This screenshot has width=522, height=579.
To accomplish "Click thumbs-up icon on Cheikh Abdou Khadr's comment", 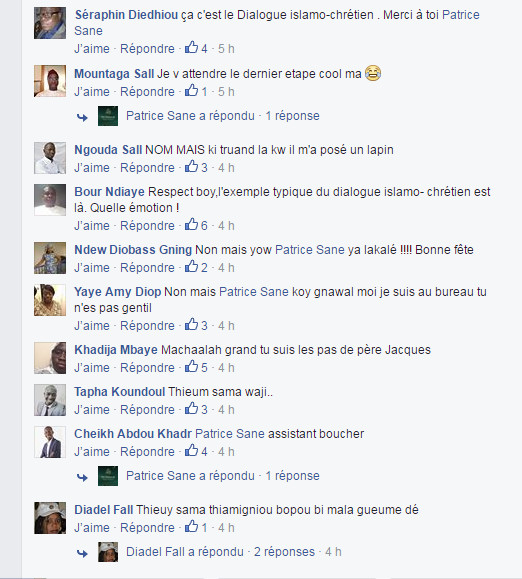I will [x=191, y=450].
